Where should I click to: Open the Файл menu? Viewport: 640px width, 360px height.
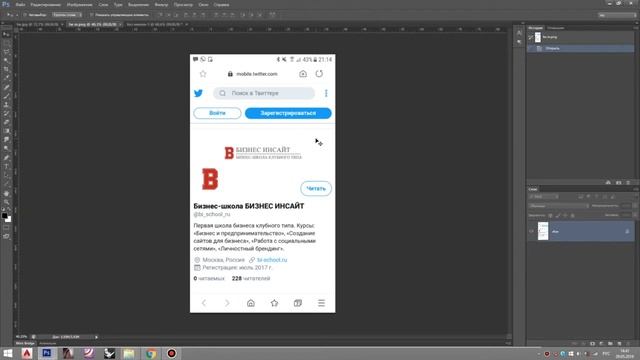point(20,5)
